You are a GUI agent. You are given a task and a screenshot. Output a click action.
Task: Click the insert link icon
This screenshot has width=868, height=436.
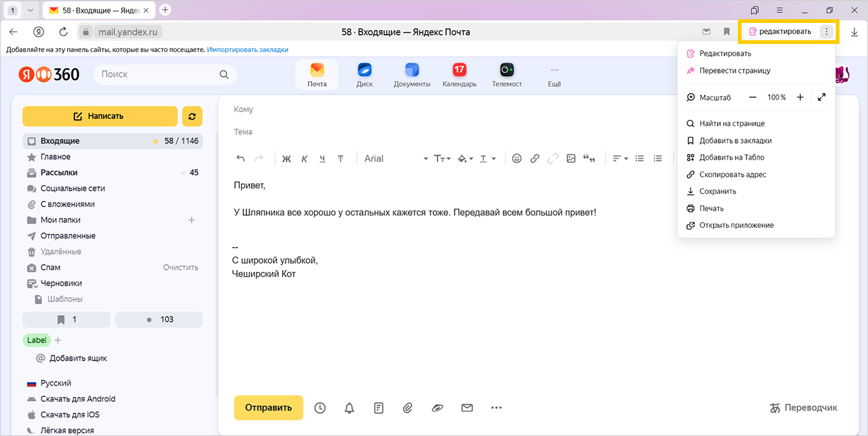coord(535,159)
